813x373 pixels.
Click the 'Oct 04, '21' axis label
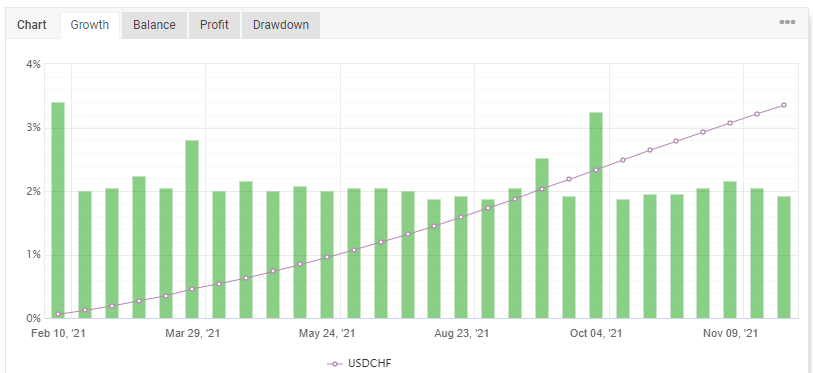[596, 333]
